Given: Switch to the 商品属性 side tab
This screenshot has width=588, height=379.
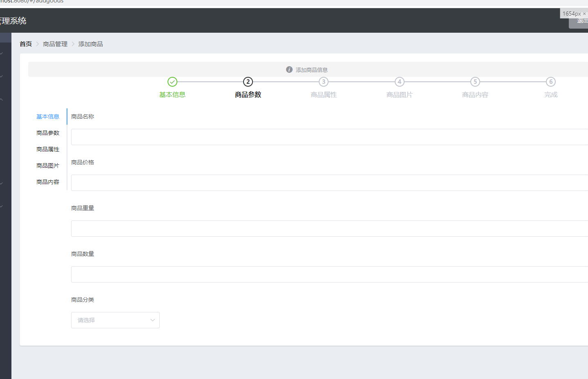Looking at the screenshot, I should [48, 149].
